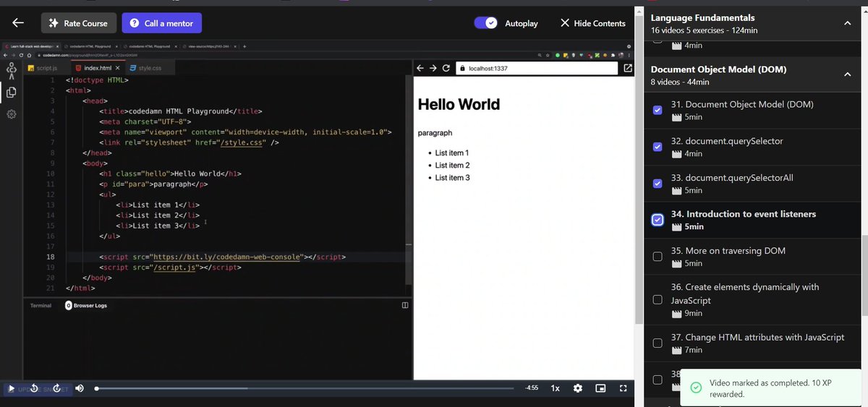Click the contents sidebar scrollbar
The height and width of the screenshot is (407, 868).
click(864, 276)
